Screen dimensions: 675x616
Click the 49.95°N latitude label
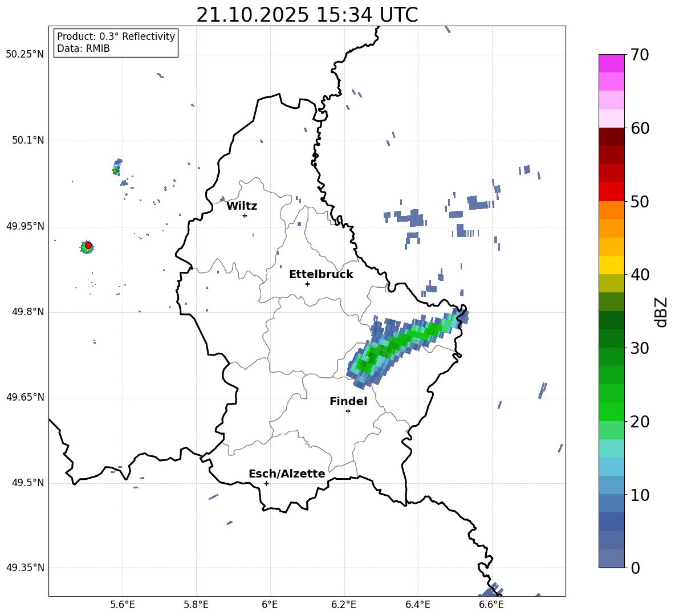coord(25,226)
